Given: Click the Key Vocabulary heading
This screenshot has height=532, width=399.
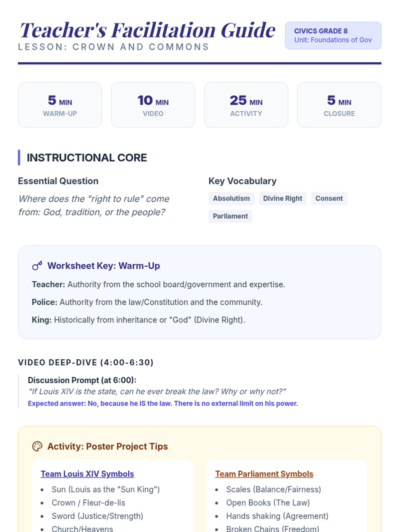Looking at the screenshot, I should [x=242, y=181].
